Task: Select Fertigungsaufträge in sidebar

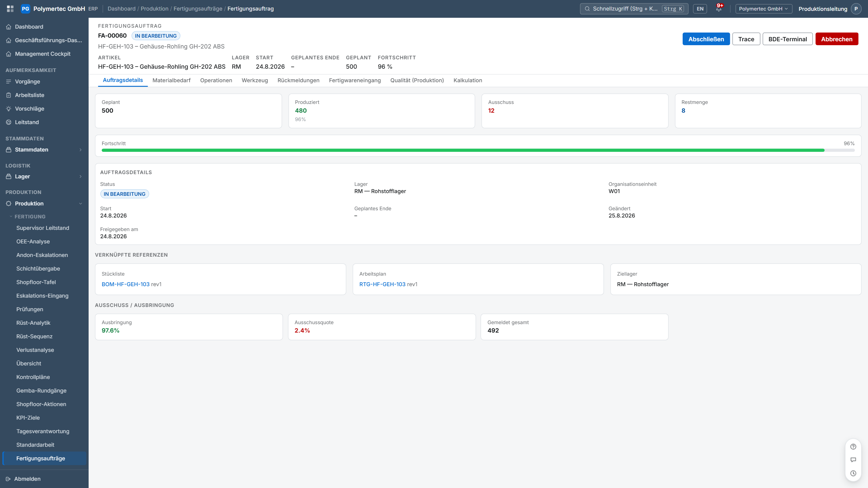Action: (x=44, y=458)
